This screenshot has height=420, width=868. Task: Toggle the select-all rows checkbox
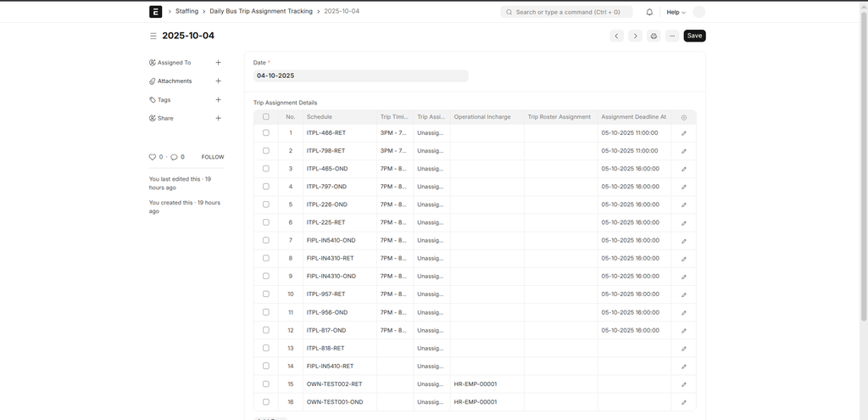[x=266, y=117]
